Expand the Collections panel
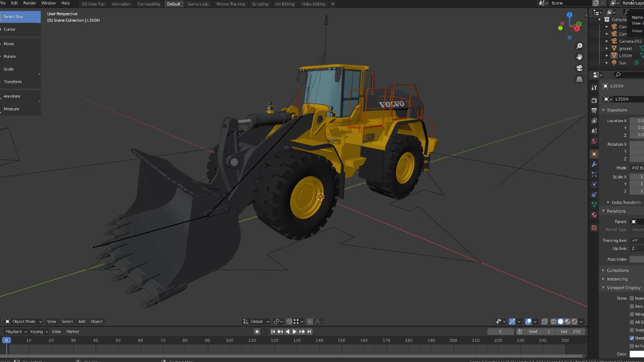644x362 pixels. [617, 270]
